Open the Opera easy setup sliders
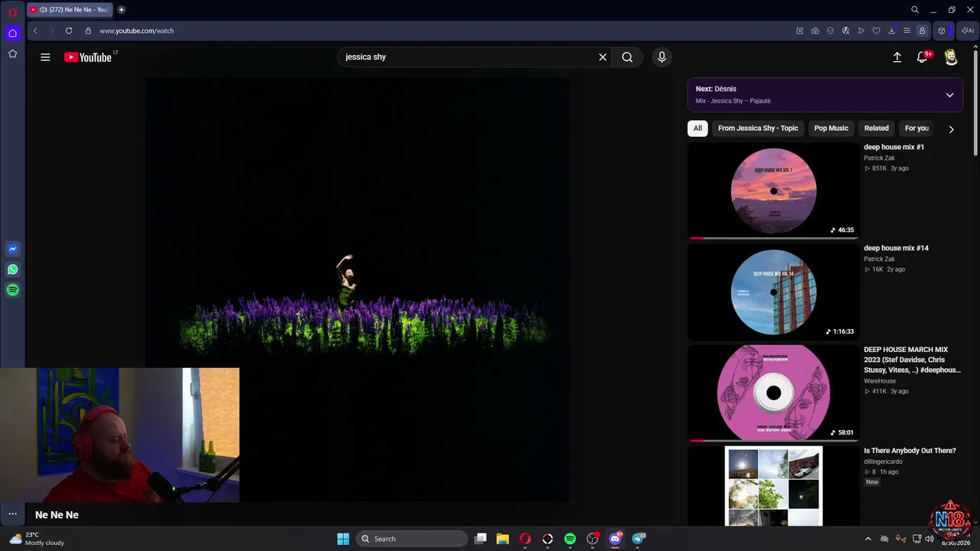980x551 pixels. (906, 31)
